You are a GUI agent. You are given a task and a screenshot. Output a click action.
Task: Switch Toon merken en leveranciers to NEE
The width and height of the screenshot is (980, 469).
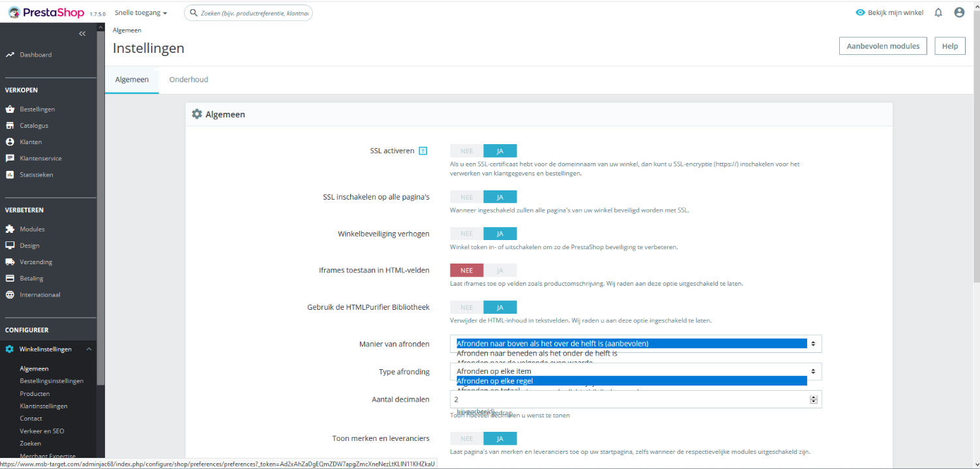click(467, 439)
